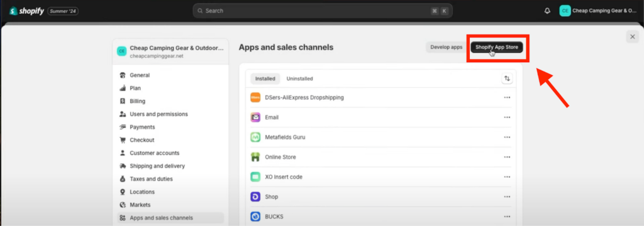Click the CE store avatar in top bar
The width and height of the screenshot is (644, 226).
(x=565, y=11)
